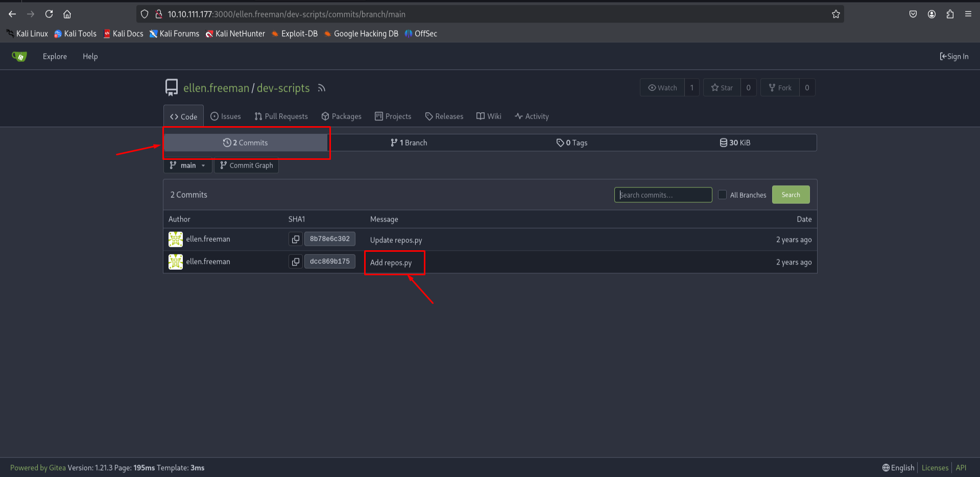Image resolution: width=980 pixels, height=477 pixels.
Task: Click Explore in the top navigation
Action: tap(55, 56)
